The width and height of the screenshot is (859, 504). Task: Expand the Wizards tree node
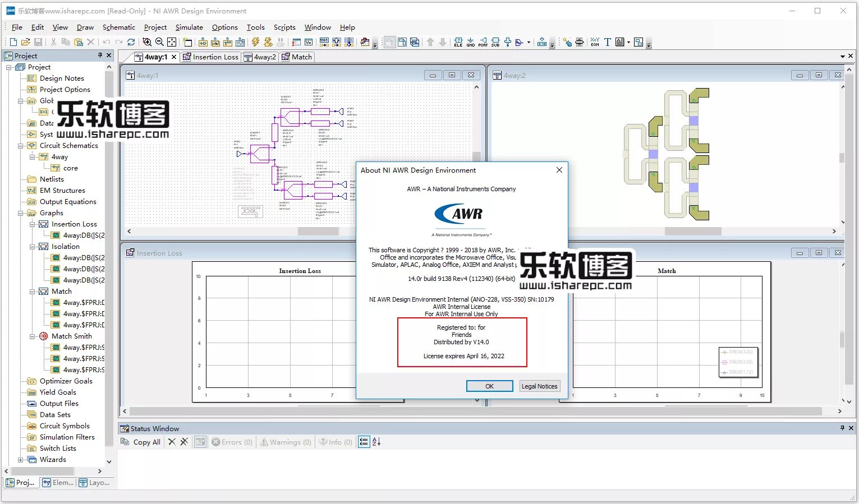tap(20, 460)
